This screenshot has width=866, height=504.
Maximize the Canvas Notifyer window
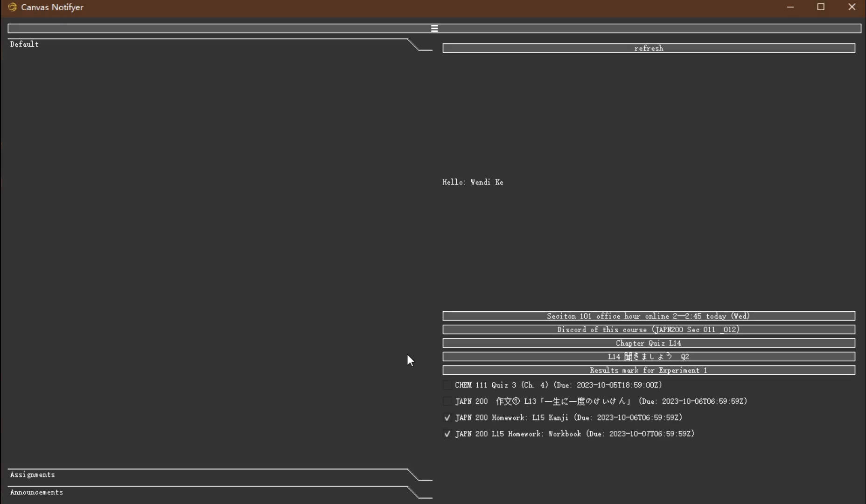click(x=821, y=7)
